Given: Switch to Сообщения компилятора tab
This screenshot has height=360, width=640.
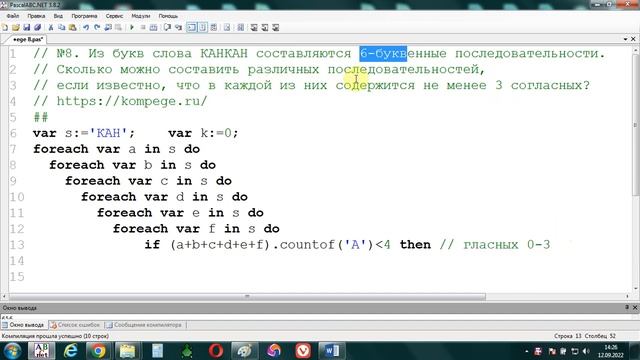Looking at the screenshot, I should point(143,325).
